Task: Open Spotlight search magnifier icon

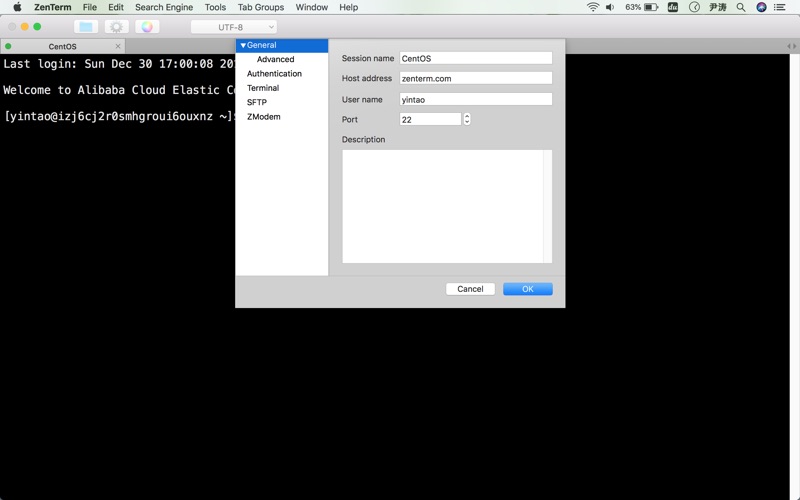Action: click(x=741, y=7)
